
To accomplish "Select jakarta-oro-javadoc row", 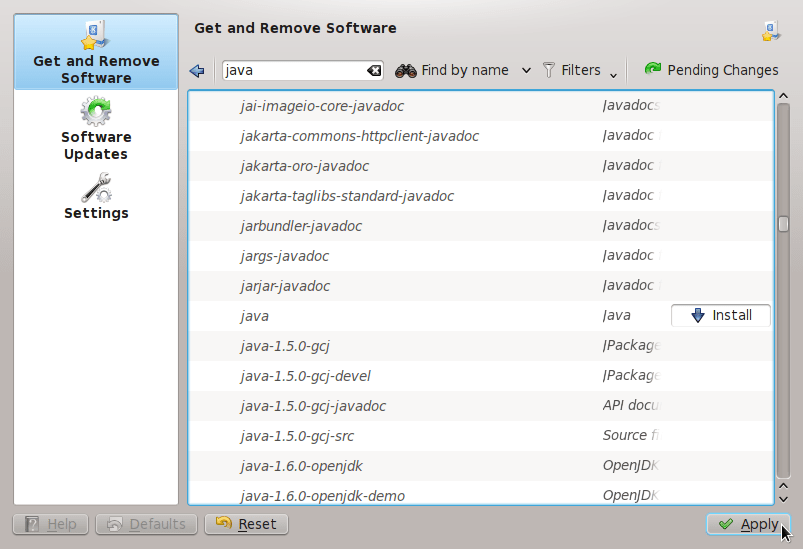I will coord(480,166).
